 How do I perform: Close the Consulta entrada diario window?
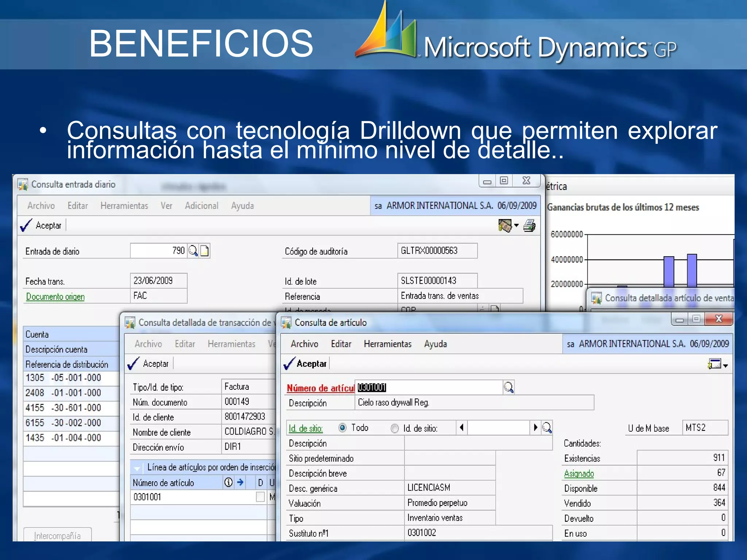(x=526, y=181)
